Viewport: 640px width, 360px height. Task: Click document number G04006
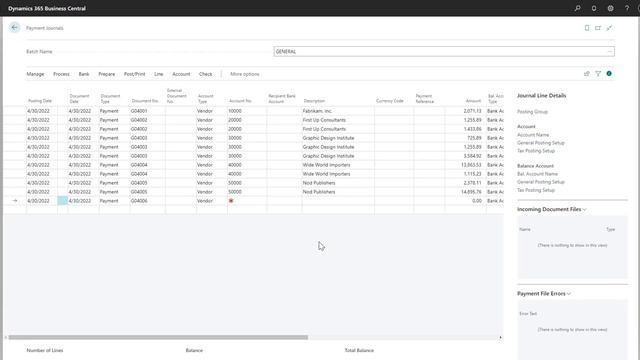pos(139,201)
